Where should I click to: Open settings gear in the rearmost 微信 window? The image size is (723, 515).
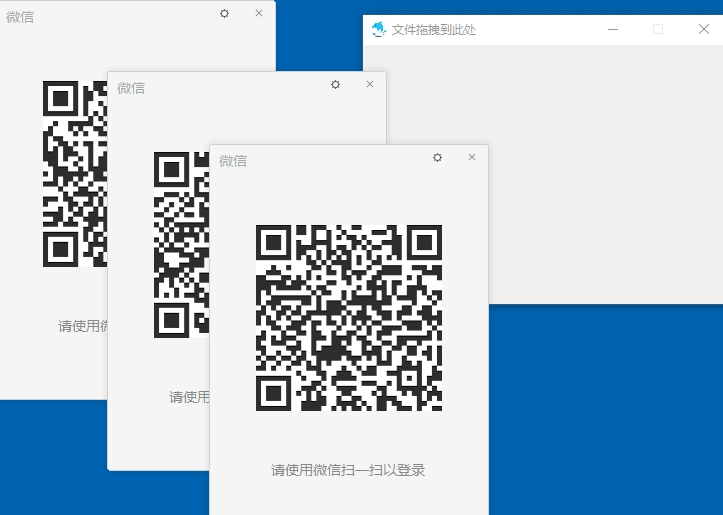point(224,13)
